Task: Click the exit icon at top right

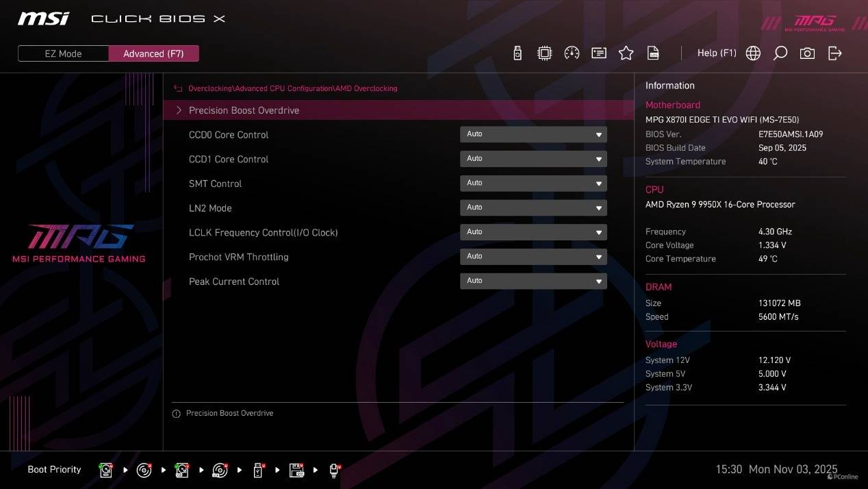Action: 834,53
